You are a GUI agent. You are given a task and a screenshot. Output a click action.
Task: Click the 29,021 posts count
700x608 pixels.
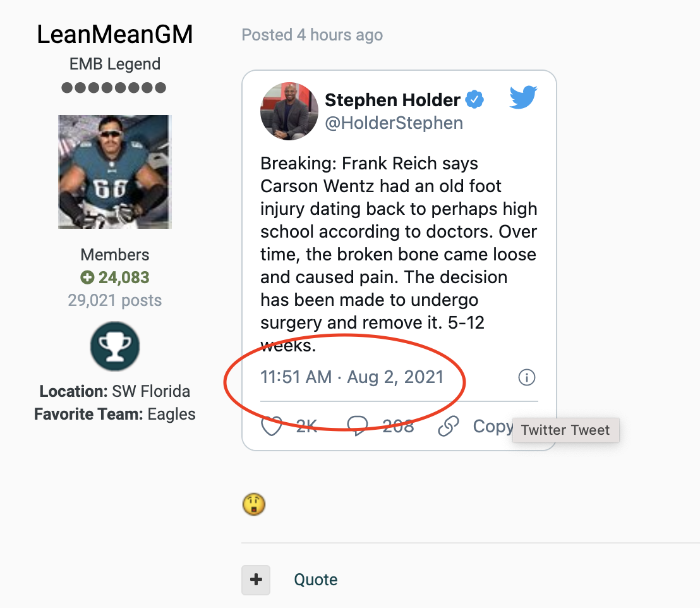coord(115,300)
